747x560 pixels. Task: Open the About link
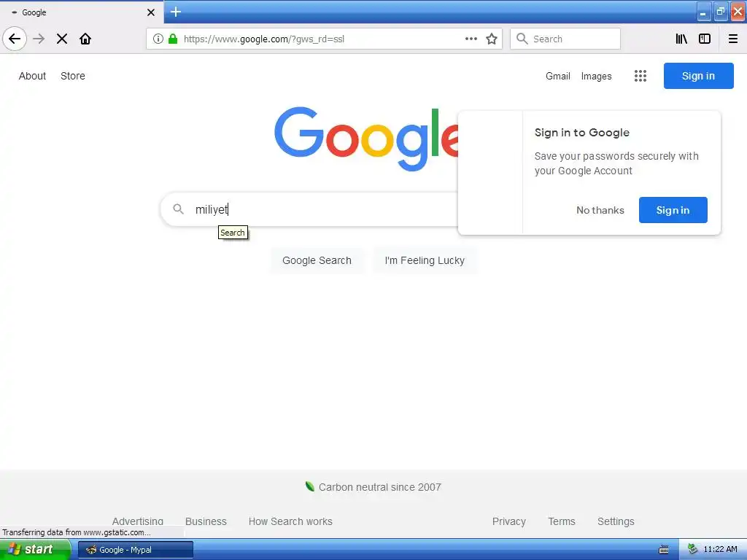click(32, 76)
